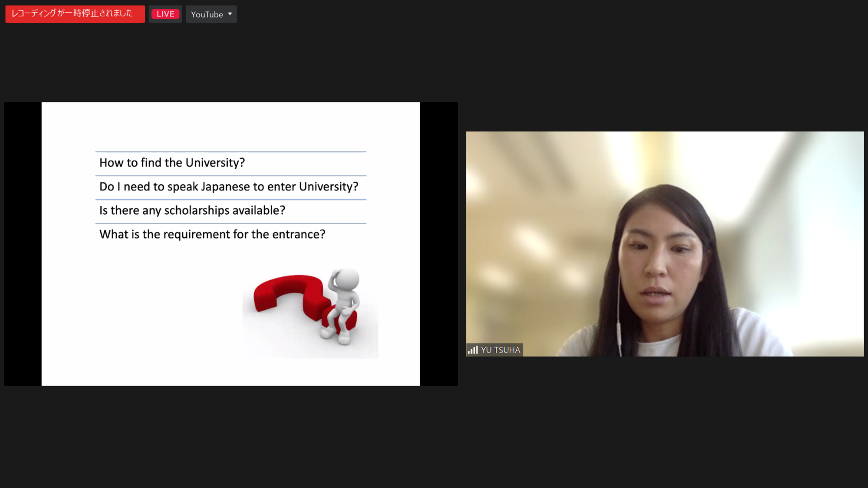
Task: Click the scholarships available question text
Action: point(192,210)
